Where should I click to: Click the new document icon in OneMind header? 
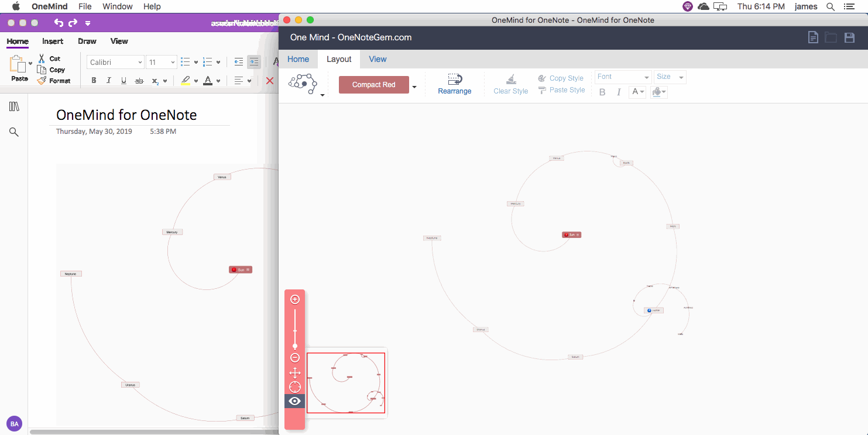(813, 37)
